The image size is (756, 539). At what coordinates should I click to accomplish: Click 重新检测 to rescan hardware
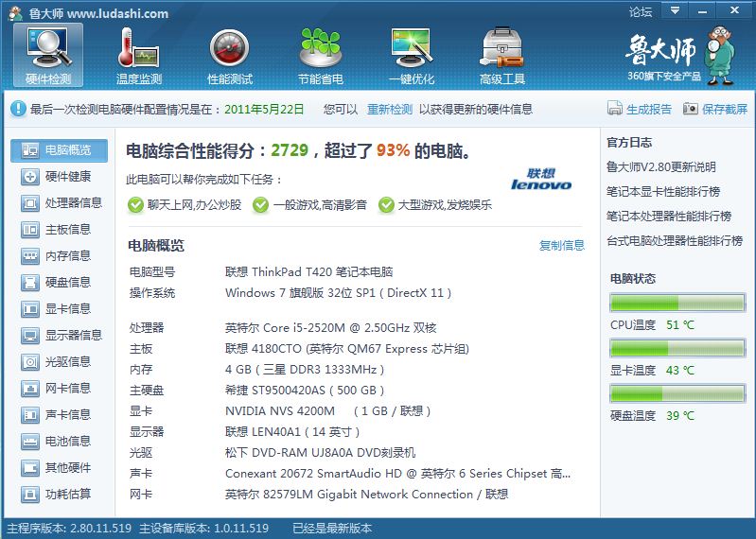[x=390, y=110]
